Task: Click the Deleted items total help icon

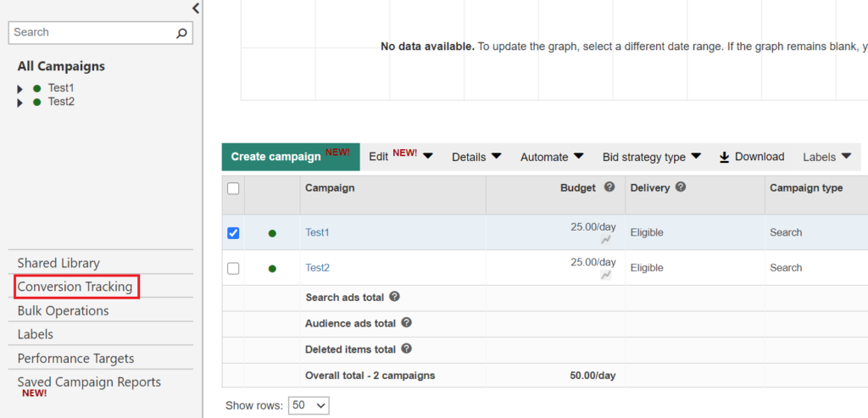Action: point(406,348)
